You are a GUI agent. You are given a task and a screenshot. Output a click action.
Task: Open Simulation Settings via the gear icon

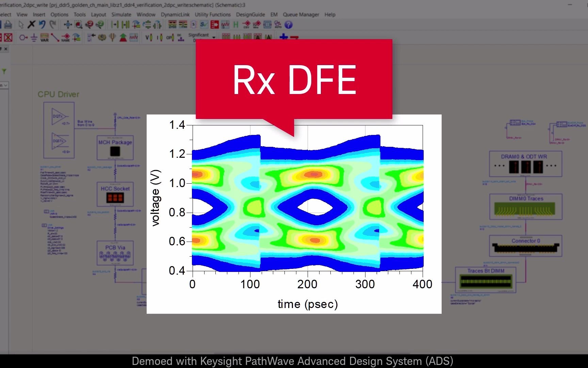[x=102, y=37]
